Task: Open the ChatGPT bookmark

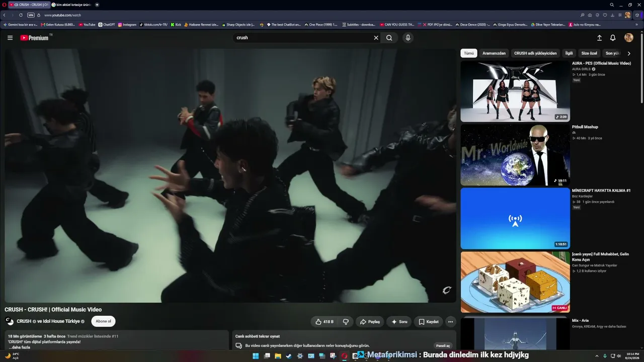Action: click(x=107, y=24)
